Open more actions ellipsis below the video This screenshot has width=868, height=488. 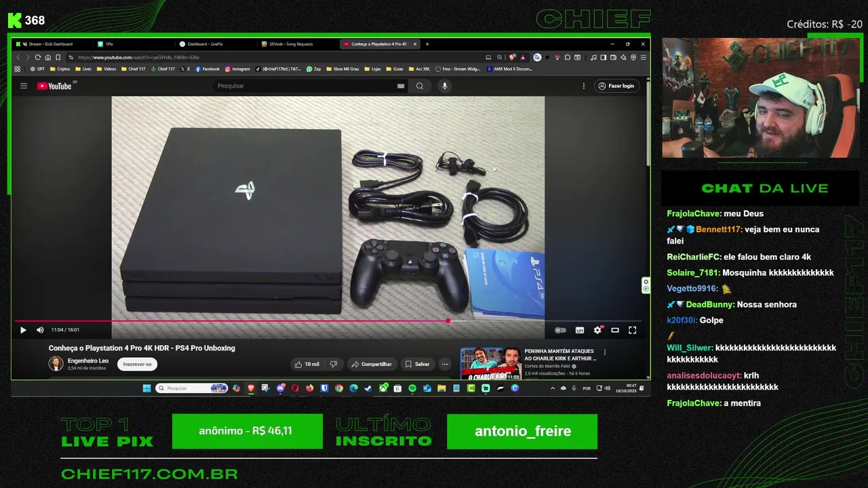[445, 364]
